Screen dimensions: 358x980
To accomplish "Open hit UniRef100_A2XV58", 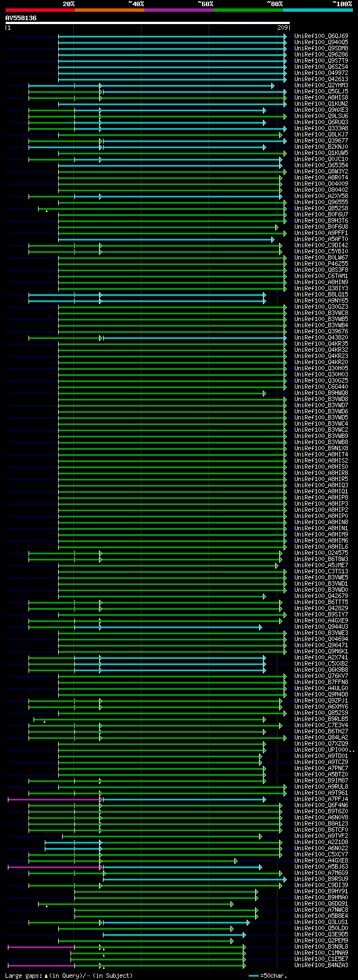I will (321, 196).
